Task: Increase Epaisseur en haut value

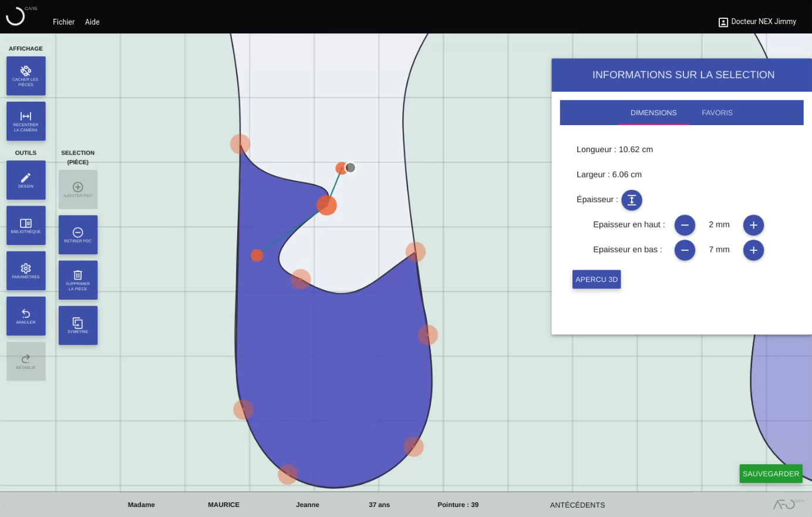Action: point(754,225)
